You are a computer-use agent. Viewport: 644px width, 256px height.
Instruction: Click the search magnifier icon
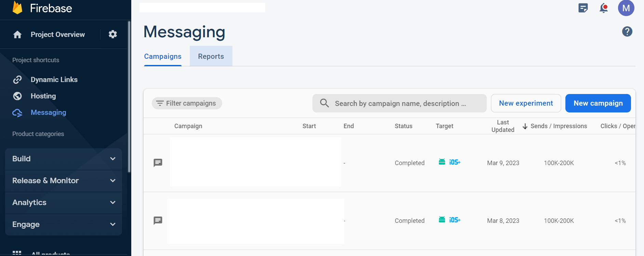[x=324, y=103]
